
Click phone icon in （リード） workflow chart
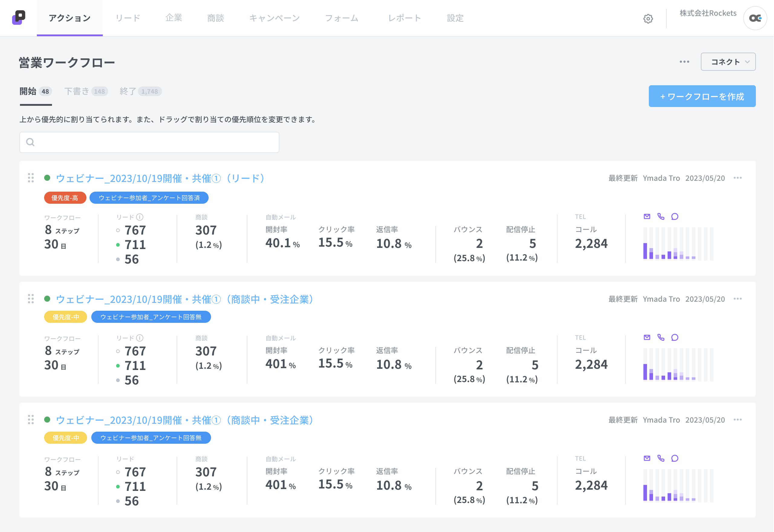661,217
